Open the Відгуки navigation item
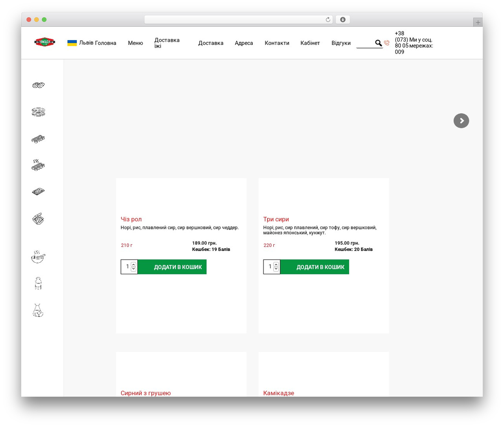The image size is (504, 427). pyautogui.click(x=341, y=43)
